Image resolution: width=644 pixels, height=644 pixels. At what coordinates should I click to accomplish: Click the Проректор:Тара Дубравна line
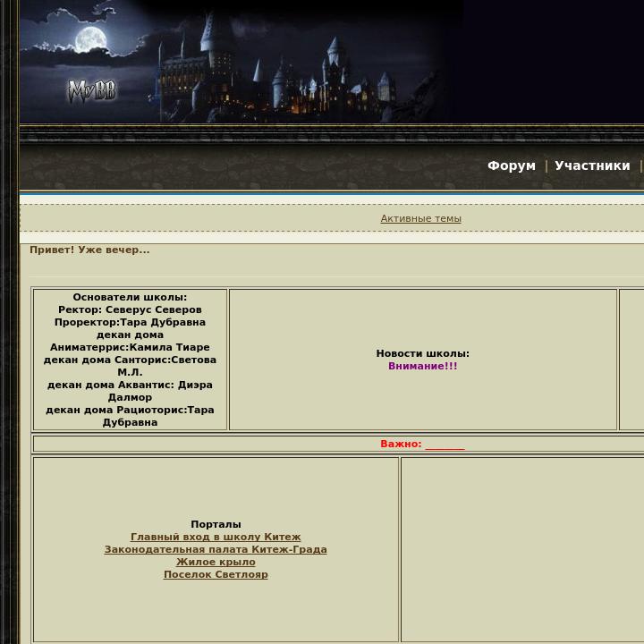pos(130,322)
